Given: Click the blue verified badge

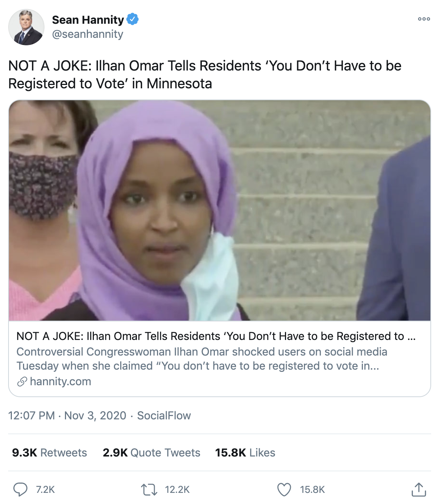Looking at the screenshot, I should point(132,19).
